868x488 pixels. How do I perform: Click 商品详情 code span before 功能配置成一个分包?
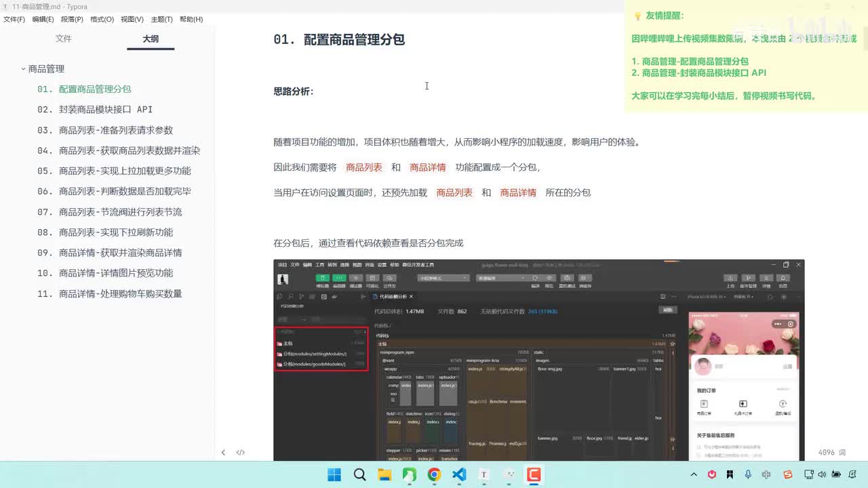(x=428, y=167)
